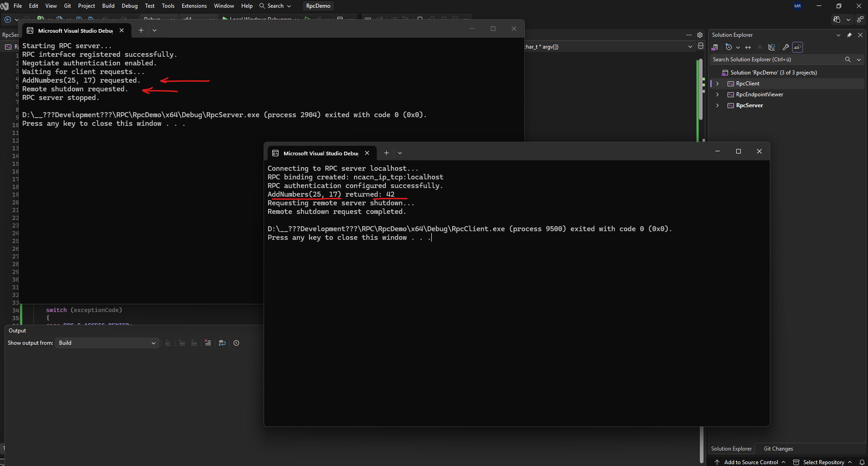
Task: Open the Build menu
Action: [x=108, y=6]
